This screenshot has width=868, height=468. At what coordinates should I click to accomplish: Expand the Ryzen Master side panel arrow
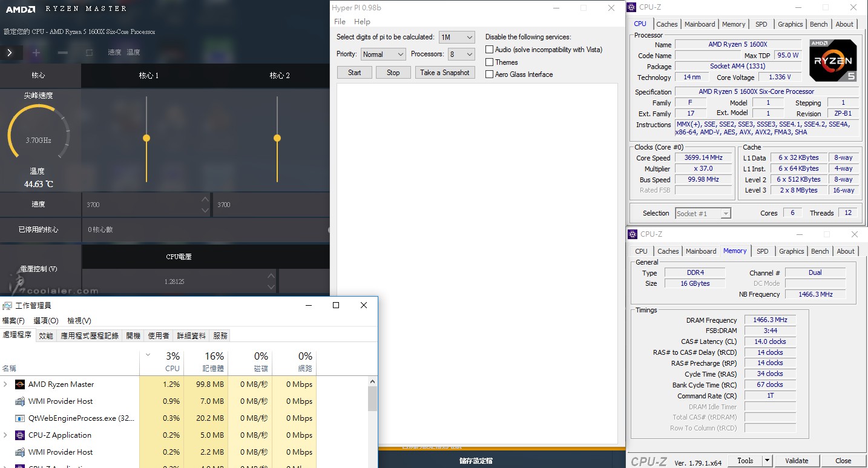[10, 53]
